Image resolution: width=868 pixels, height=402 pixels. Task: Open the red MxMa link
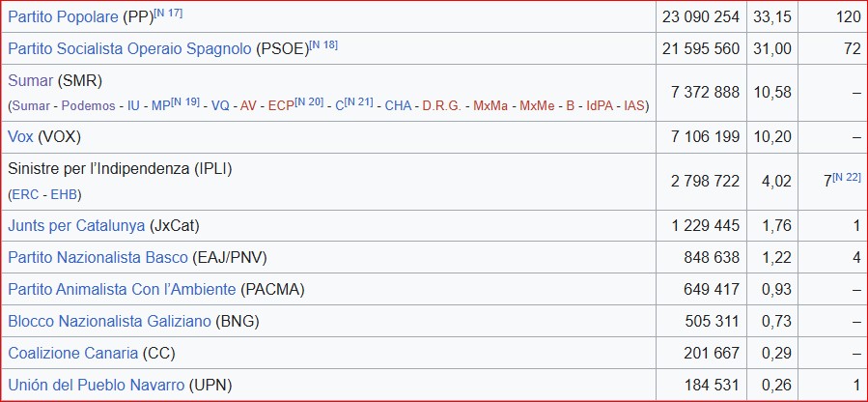click(x=490, y=105)
